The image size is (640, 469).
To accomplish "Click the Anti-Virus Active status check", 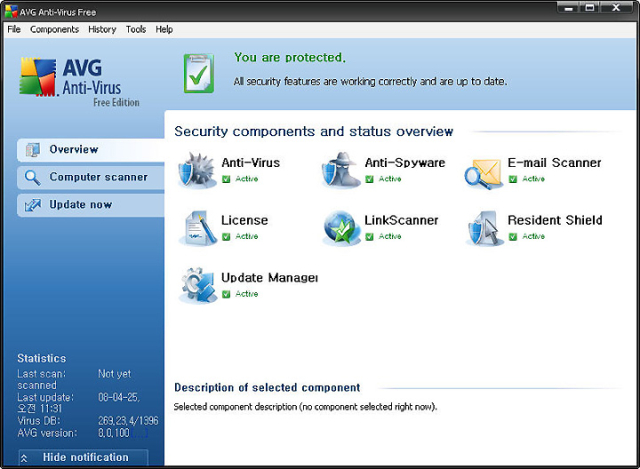I will 226,179.
